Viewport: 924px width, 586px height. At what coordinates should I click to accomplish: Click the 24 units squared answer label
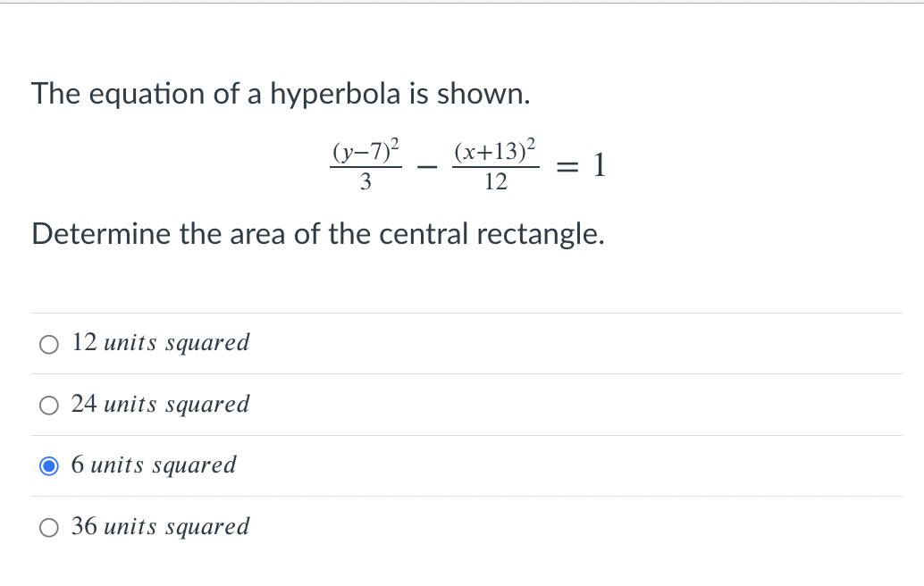[x=160, y=405]
